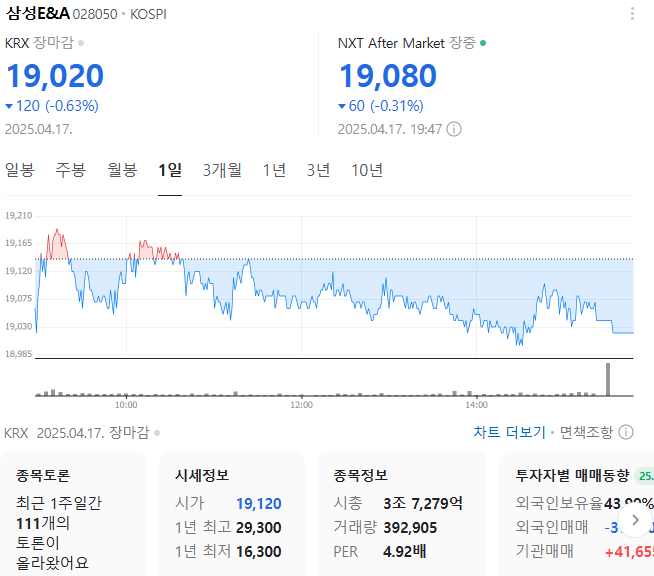This screenshot has width=654, height=576.
Task: Open the 시세정보 card
Action: click(x=232, y=514)
